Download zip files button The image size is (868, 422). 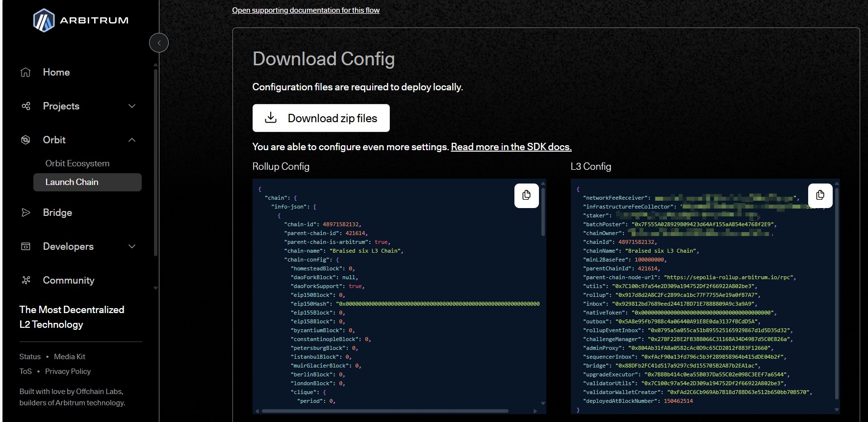pyautogui.click(x=321, y=118)
